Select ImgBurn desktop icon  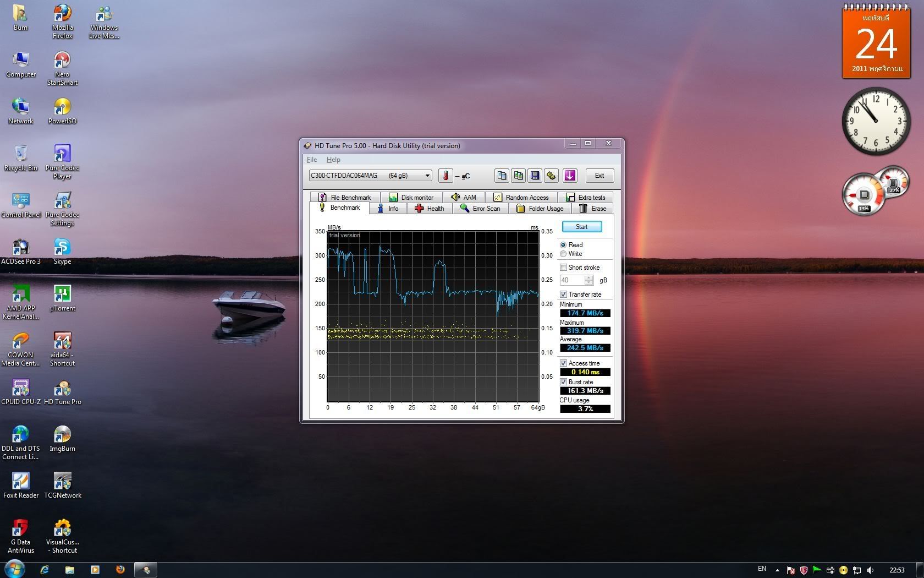pyautogui.click(x=62, y=439)
